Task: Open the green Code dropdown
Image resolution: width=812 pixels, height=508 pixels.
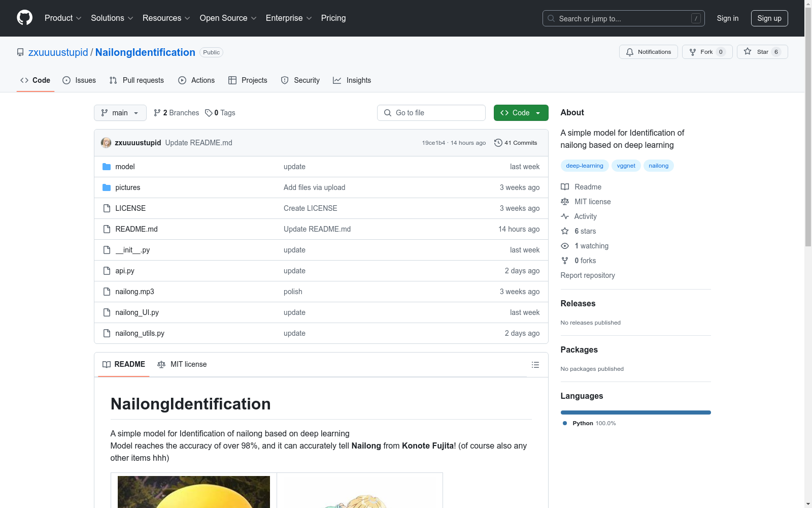Action: pyautogui.click(x=521, y=113)
